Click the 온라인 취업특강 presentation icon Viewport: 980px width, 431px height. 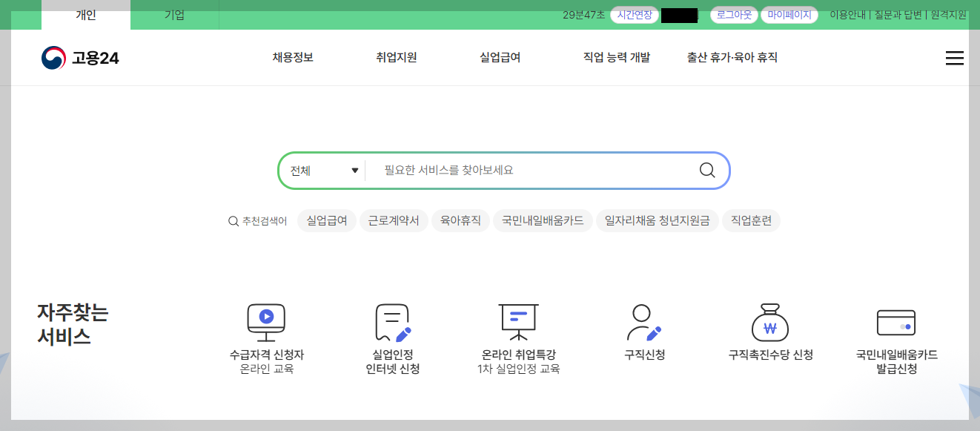pos(517,322)
